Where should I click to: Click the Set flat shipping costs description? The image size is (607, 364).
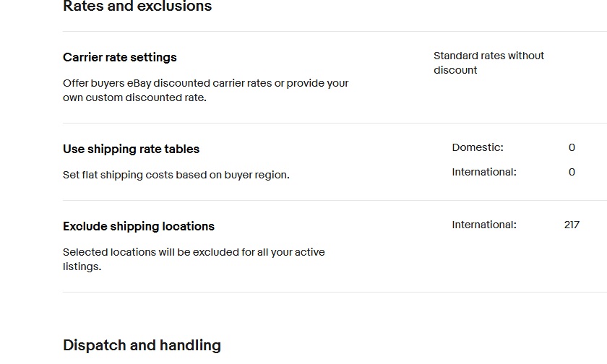[x=176, y=175]
